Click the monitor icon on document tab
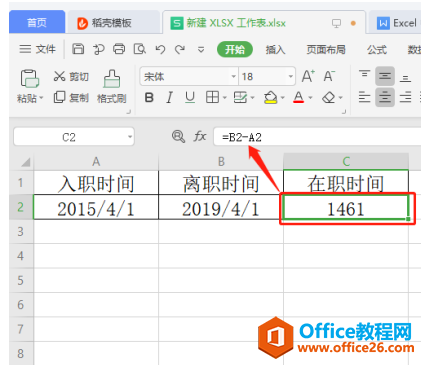The width and height of the screenshot is (421, 365). [x=336, y=23]
